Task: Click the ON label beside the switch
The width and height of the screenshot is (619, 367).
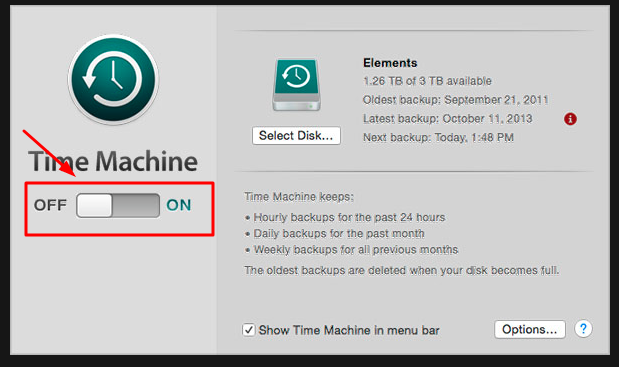Action: (x=179, y=205)
